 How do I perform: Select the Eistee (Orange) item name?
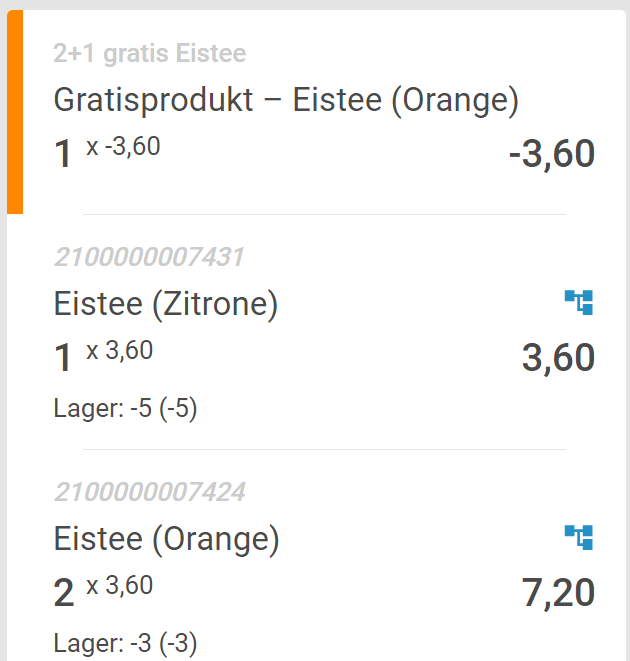pos(166,540)
